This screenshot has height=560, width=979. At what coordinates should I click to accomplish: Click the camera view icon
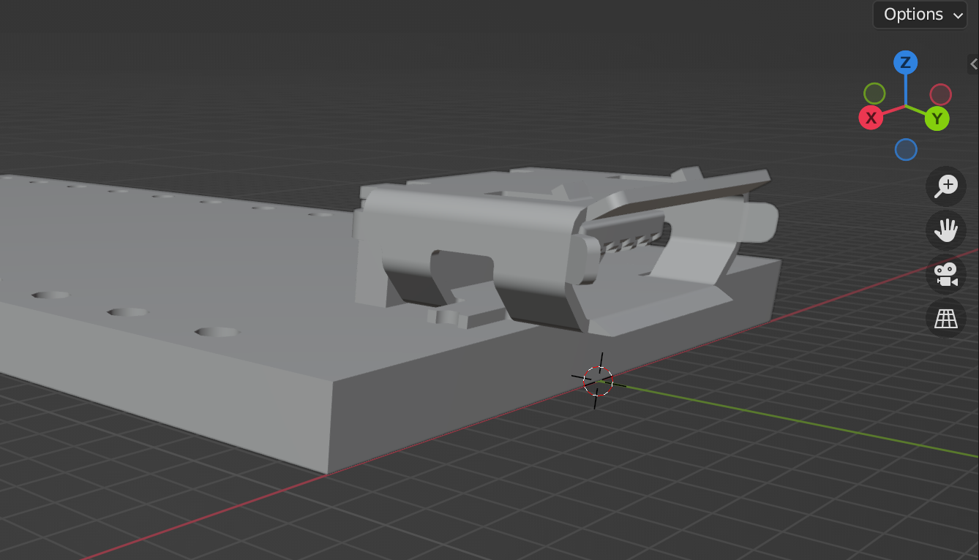[x=945, y=274]
